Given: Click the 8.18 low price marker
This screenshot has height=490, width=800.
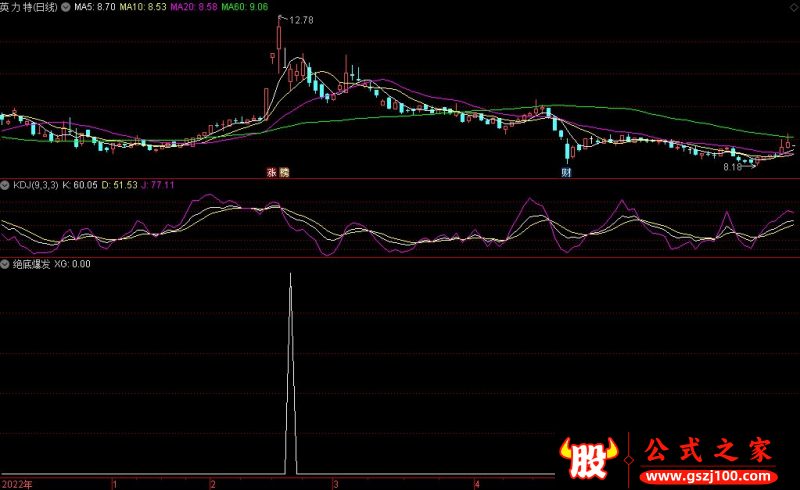Looking at the screenshot, I should (x=732, y=167).
